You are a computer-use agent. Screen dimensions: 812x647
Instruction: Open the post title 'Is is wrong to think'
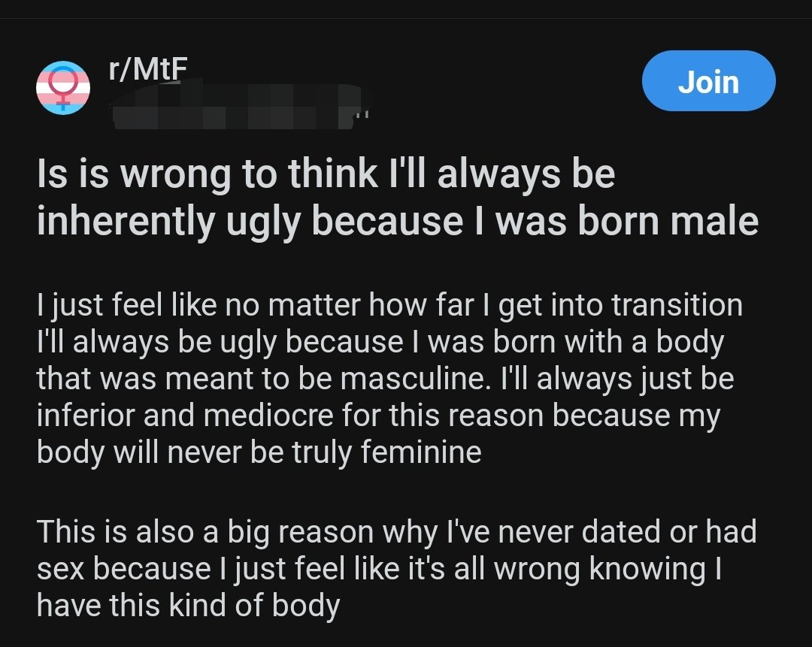398,197
